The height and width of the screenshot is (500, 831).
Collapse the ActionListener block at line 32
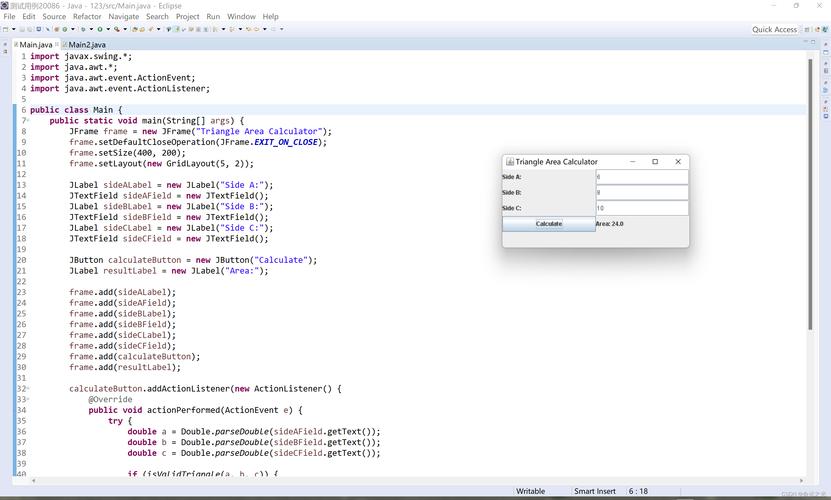(26, 388)
